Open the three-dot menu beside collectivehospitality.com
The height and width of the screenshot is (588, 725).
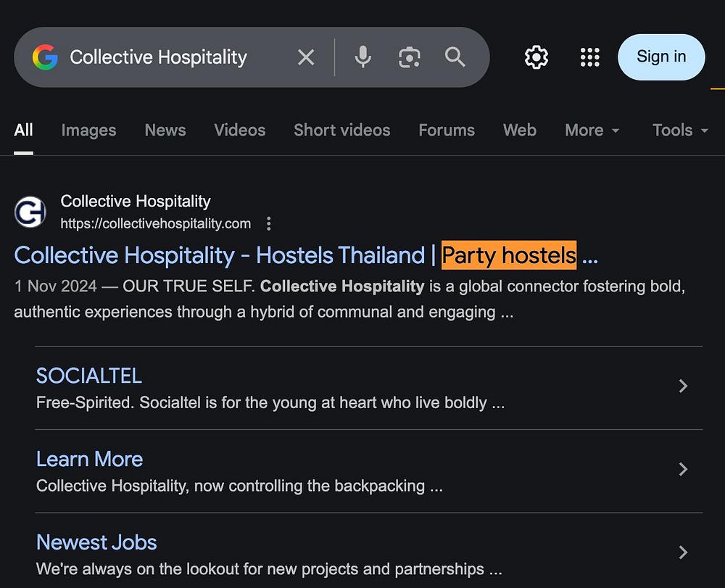click(269, 224)
